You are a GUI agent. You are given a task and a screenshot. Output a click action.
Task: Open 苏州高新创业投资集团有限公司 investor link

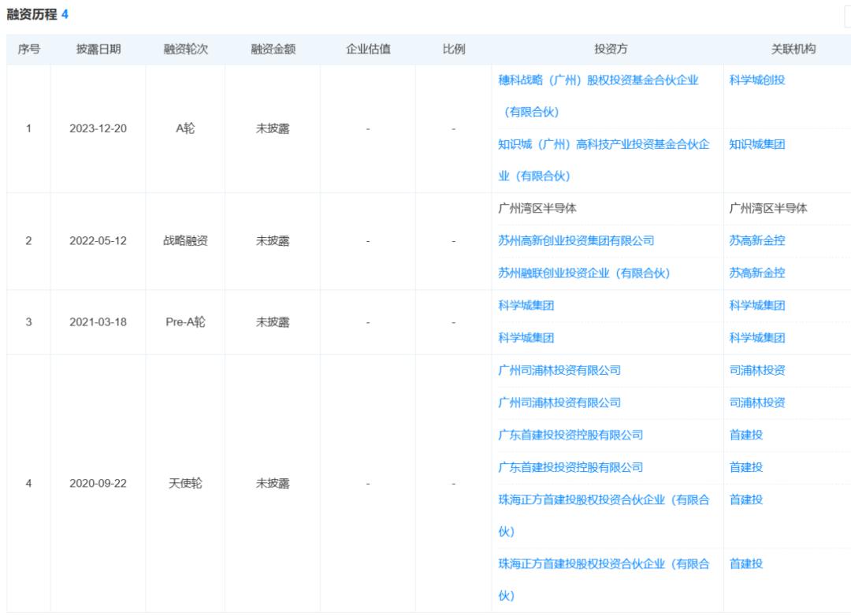(576, 241)
